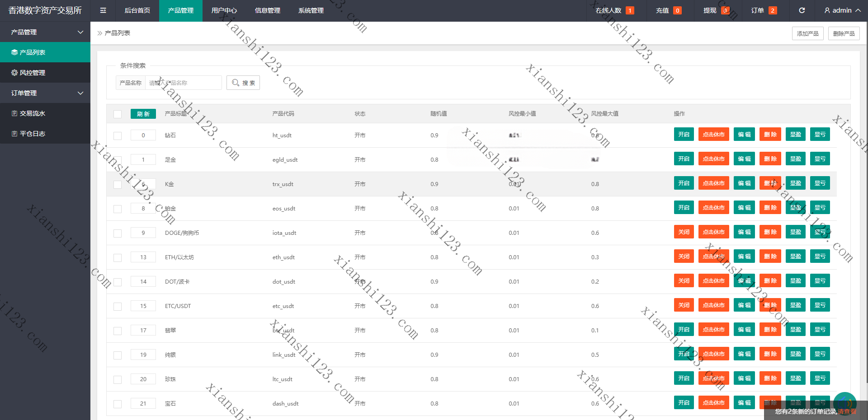Click 点击休市 for the 足金 row

click(x=714, y=159)
